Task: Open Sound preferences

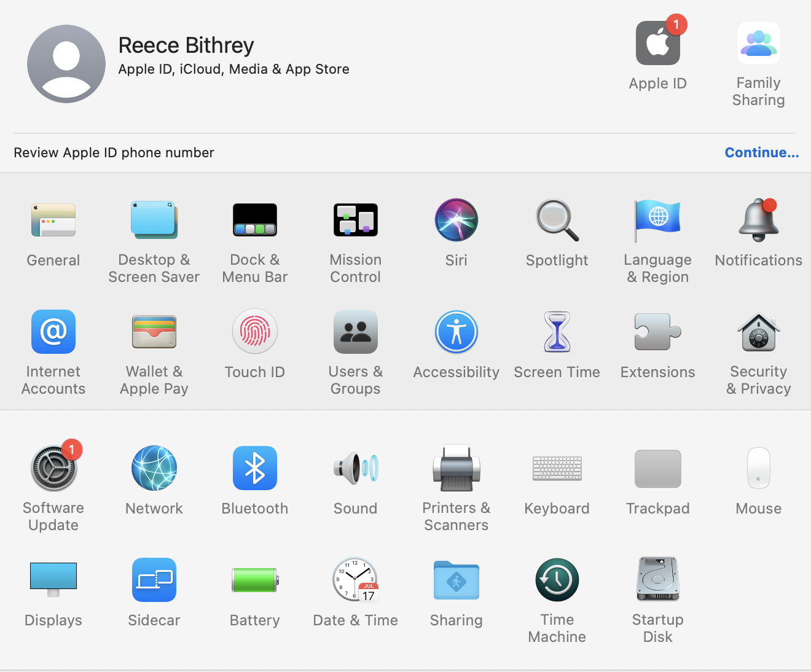Action: [x=356, y=468]
